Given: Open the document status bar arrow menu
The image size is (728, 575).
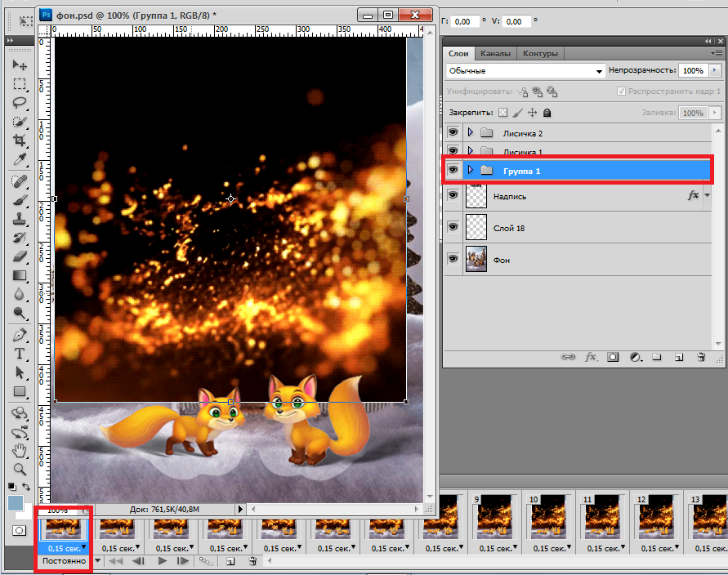Looking at the screenshot, I should [240, 509].
